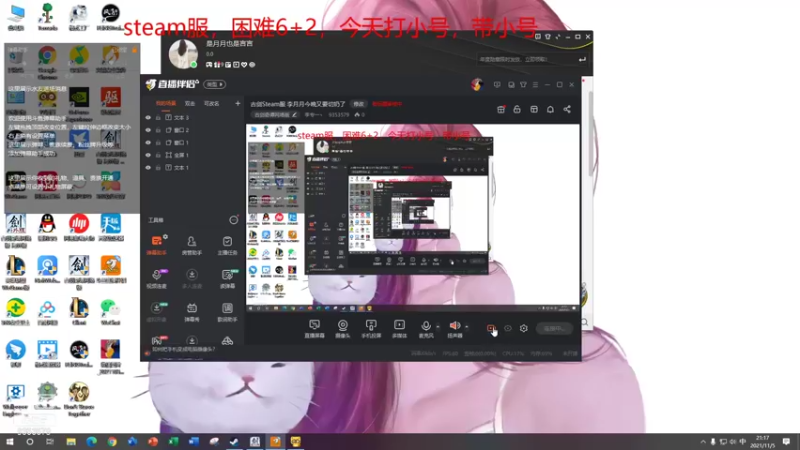This screenshot has width=800, height=450.
Task: Open the 主播任务 tool
Action: [x=227, y=245]
